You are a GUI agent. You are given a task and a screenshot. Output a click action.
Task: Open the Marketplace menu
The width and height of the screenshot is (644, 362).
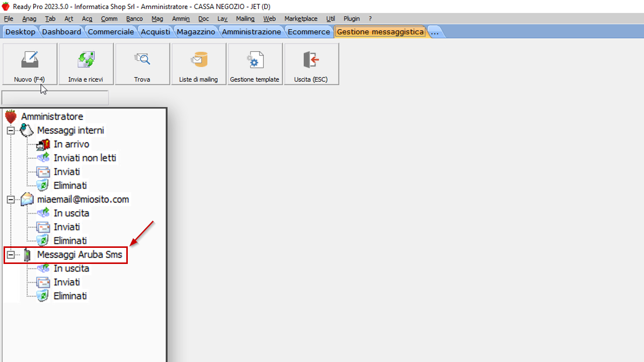(301, 19)
